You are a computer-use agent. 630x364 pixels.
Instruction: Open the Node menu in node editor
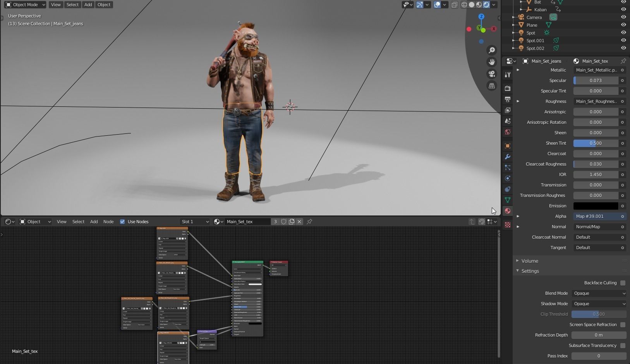pyautogui.click(x=108, y=222)
